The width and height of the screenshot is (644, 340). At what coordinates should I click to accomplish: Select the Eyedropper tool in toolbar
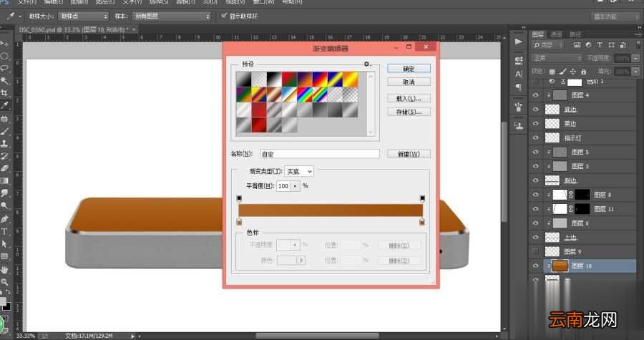(4, 105)
